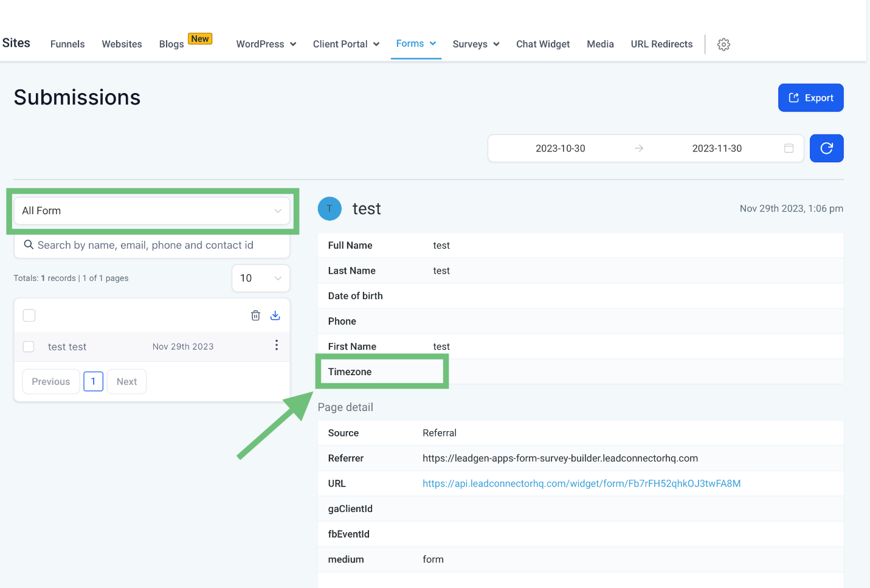
Task: Click the medium value form
Action: (x=433, y=559)
